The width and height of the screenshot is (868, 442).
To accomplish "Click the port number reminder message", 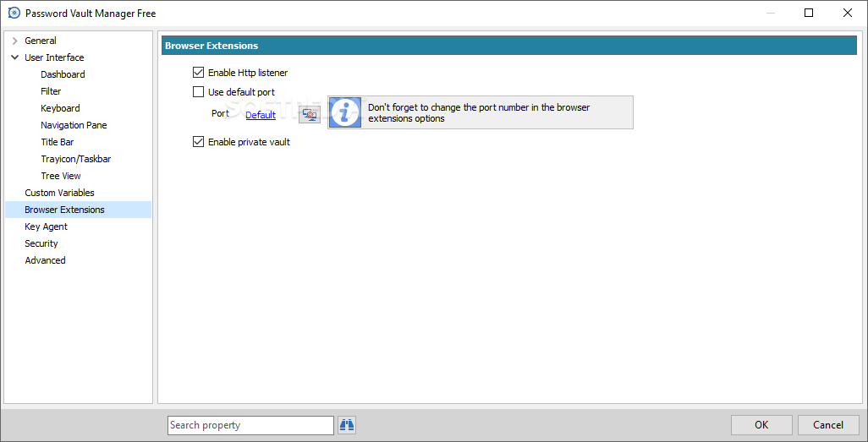I will pos(479,112).
